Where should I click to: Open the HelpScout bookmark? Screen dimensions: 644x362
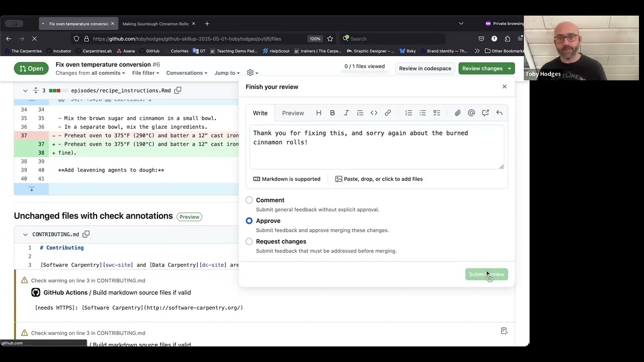pos(276,51)
